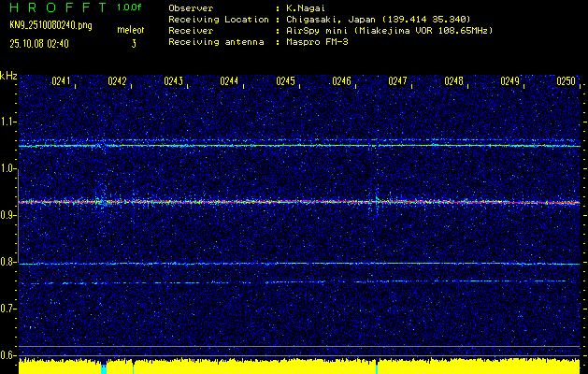
Task: Click the kHz unit label on axis
Action: (x=8, y=76)
